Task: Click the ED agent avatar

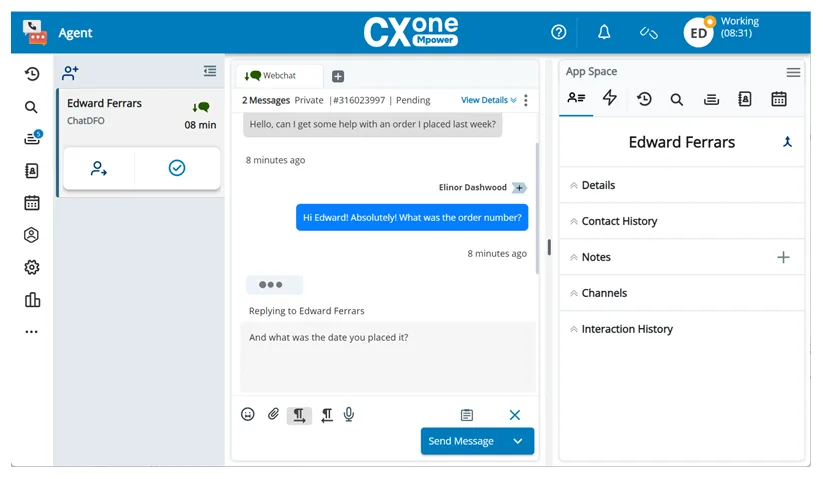Action: (698, 33)
